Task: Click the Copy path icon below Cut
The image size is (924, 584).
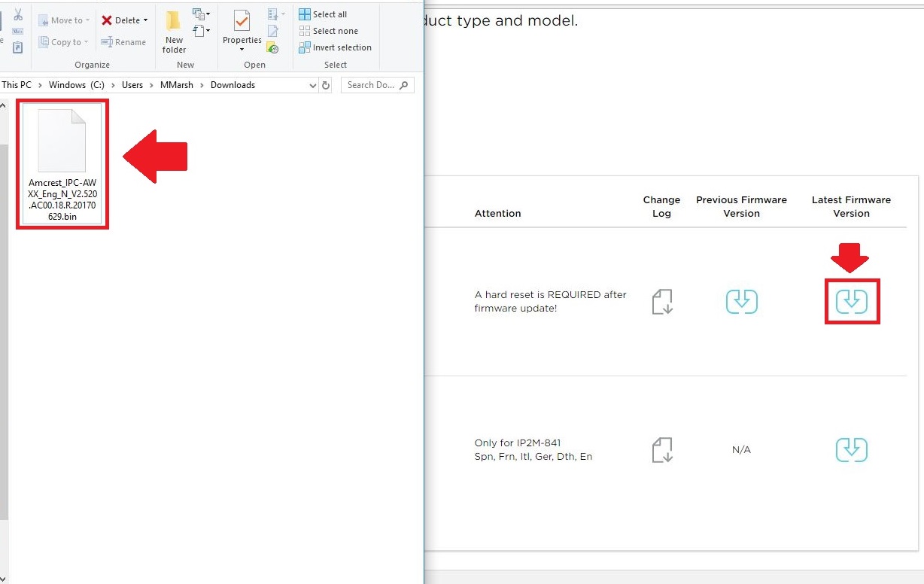Action: (x=18, y=31)
